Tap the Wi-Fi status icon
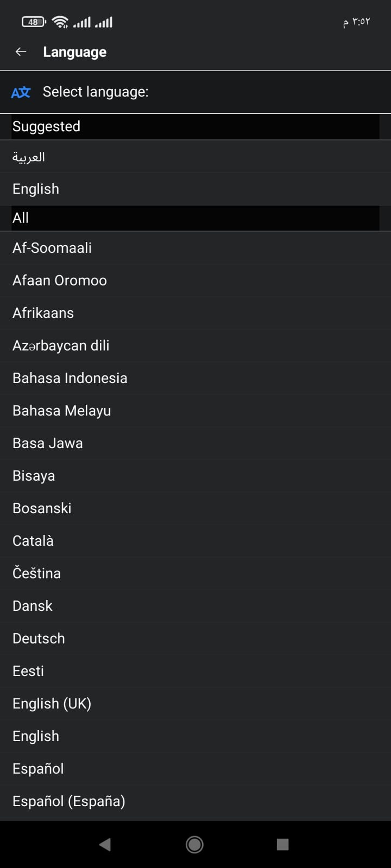 (60, 22)
